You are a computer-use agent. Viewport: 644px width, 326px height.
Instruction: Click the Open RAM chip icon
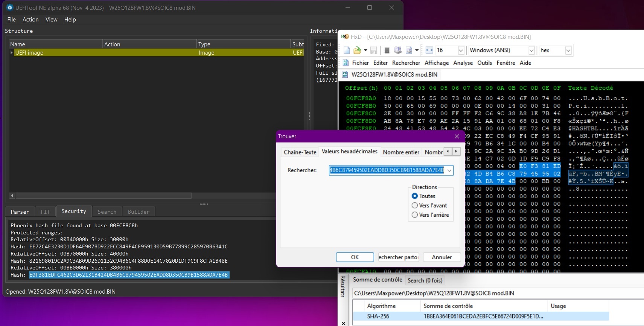[x=387, y=50]
